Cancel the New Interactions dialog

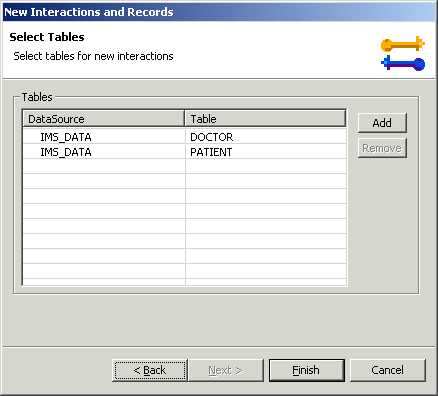tap(388, 370)
